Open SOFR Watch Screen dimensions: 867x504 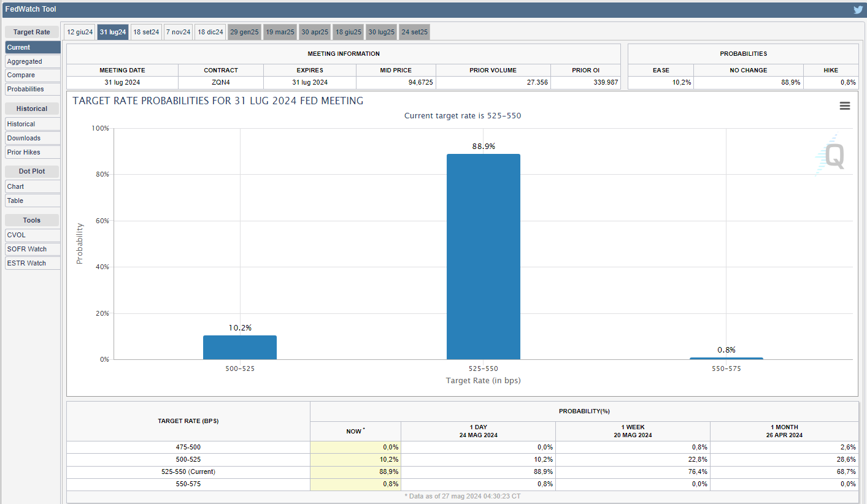[x=33, y=249]
